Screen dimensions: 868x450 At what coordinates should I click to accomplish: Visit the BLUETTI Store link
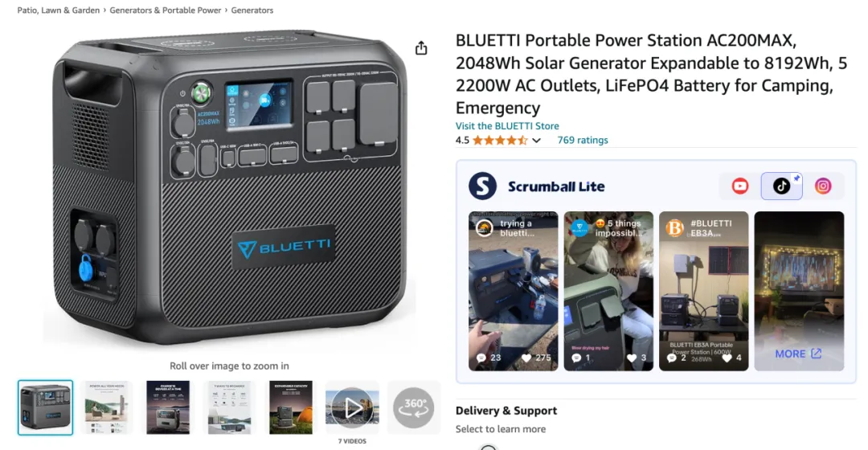point(507,125)
